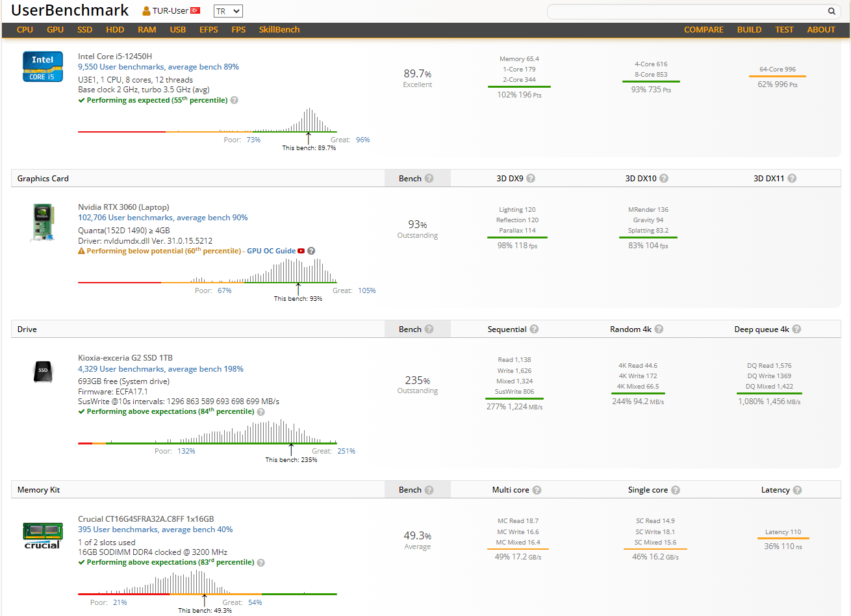Click warning icon before Performing below potential

81,251
